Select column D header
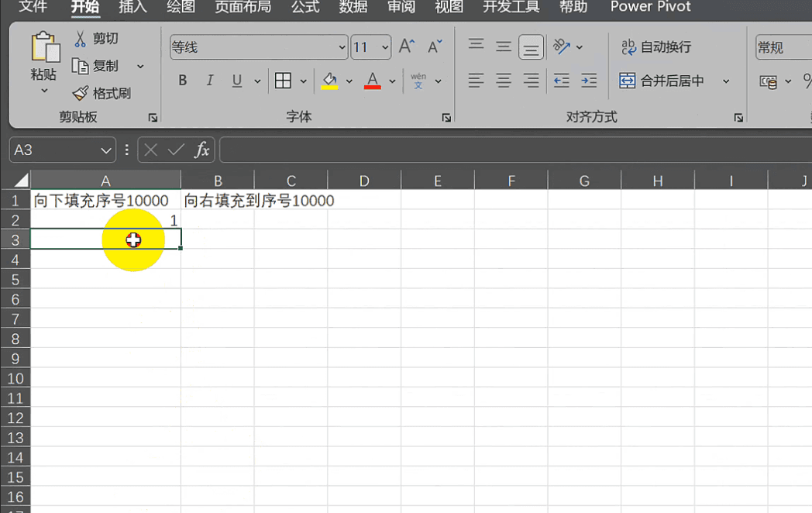This screenshot has height=513, width=812. (365, 181)
